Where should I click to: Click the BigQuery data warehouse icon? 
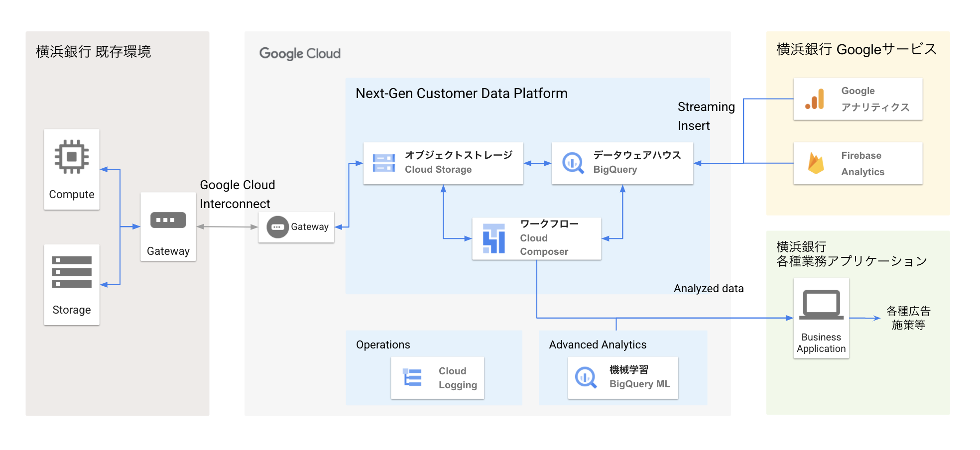click(573, 163)
